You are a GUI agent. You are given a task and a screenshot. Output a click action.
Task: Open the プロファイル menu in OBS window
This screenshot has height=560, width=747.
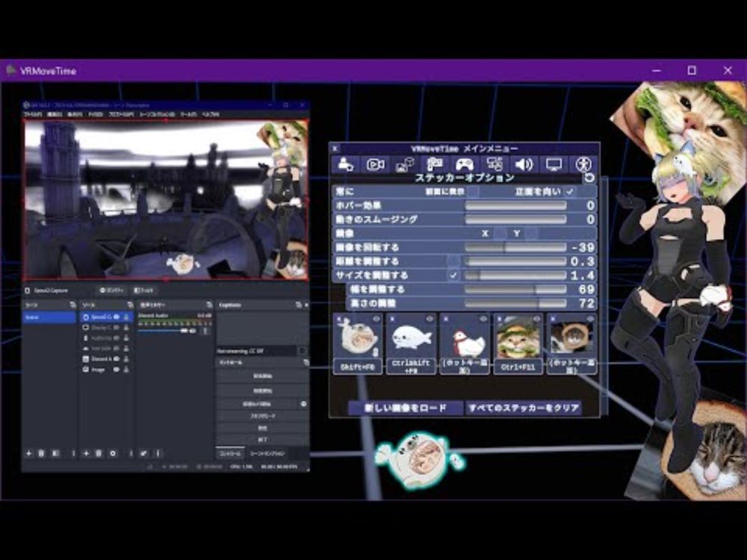pyautogui.click(x=121, y=114)
